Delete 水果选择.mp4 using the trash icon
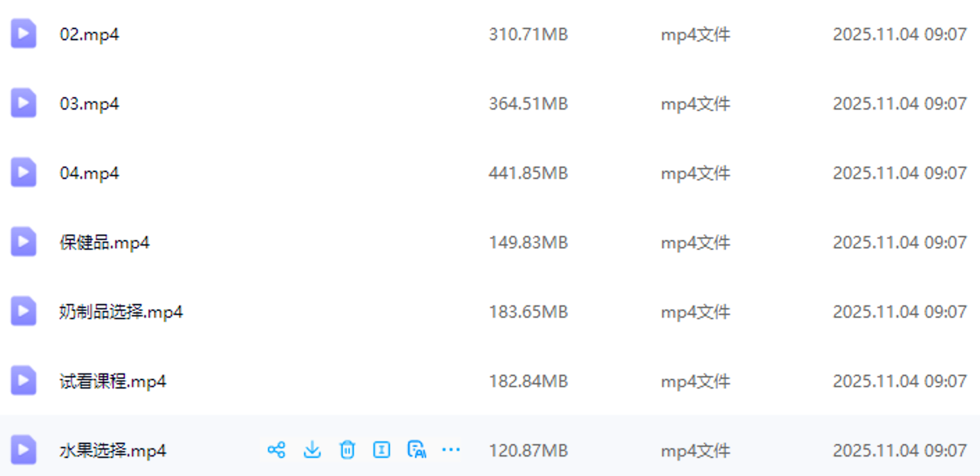This screenshot has width=980, height=476. tap(347, 450)
